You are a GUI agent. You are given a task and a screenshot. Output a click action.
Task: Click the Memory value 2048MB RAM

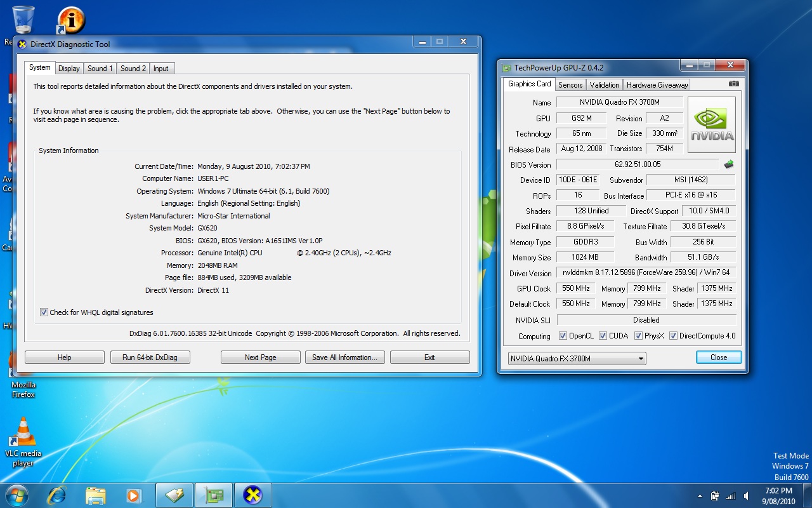click(x=218, y=265)
